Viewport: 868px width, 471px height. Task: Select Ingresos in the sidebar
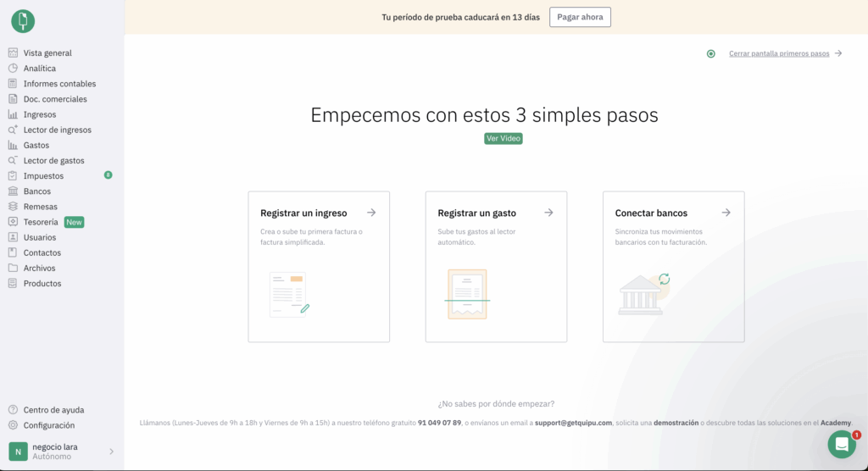coord(39,114)
